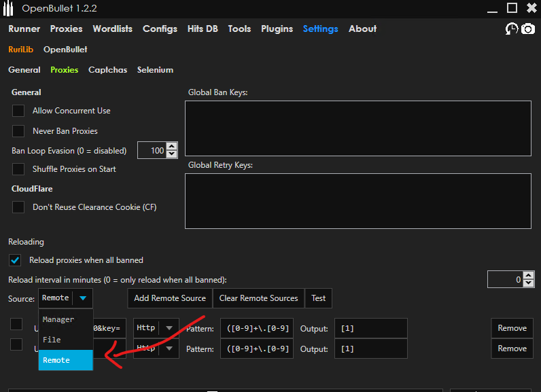Collapse the Source dropdown arrow
541x392 pixels.
point(83,298)
